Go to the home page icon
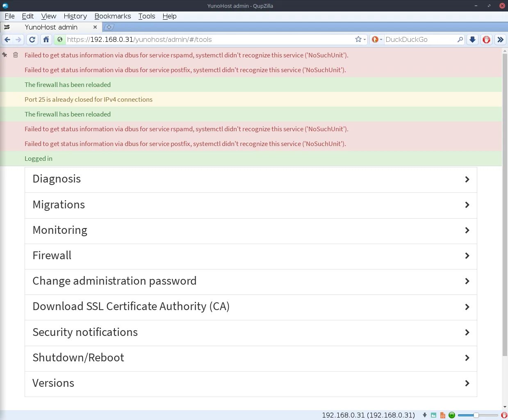 [x=46, y=39]
